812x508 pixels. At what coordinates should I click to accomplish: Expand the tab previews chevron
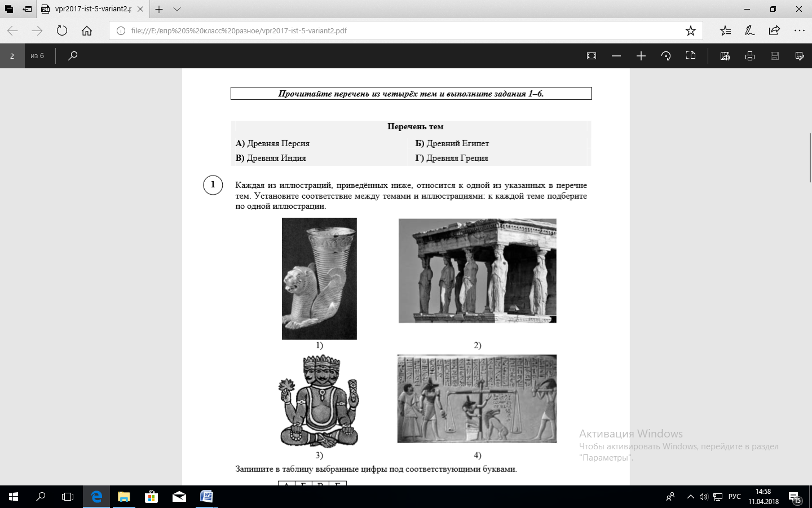pos(177,9)
